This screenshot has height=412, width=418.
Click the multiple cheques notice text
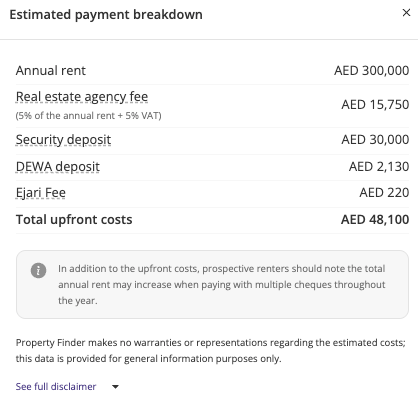pyautogui.click(x=222, y=285)
